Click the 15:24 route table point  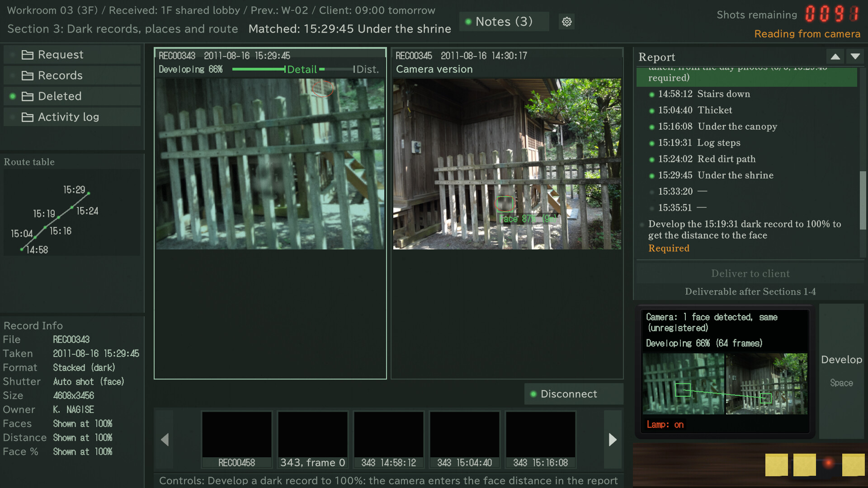pyautogui.click(x=72, y=207)
